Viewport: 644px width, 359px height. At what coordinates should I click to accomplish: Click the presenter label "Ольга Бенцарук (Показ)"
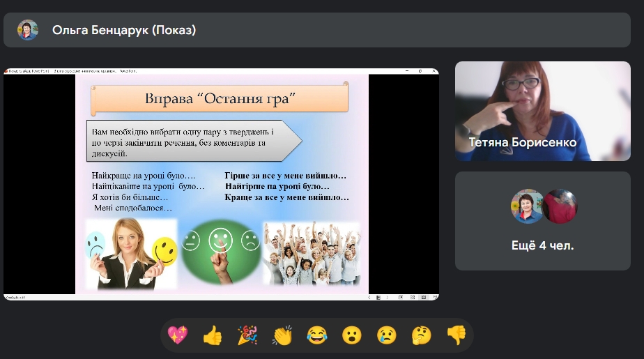coord(124,30)
